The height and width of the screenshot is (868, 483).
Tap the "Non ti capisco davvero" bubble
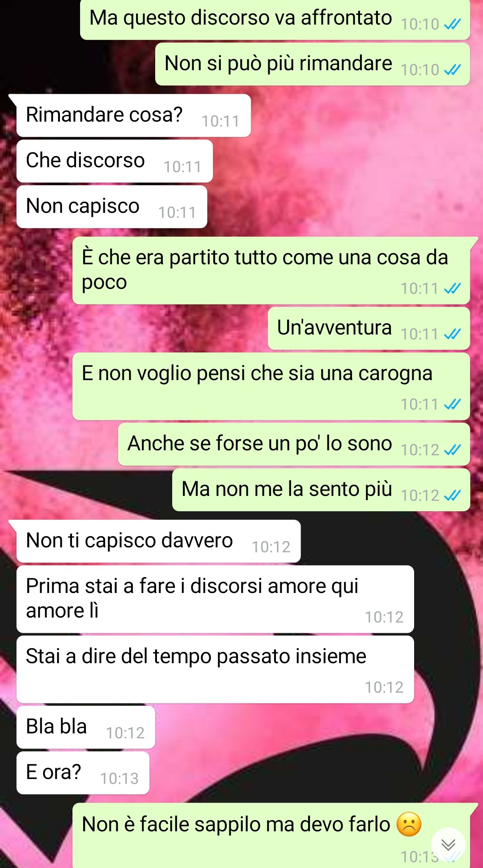point(158,541)
